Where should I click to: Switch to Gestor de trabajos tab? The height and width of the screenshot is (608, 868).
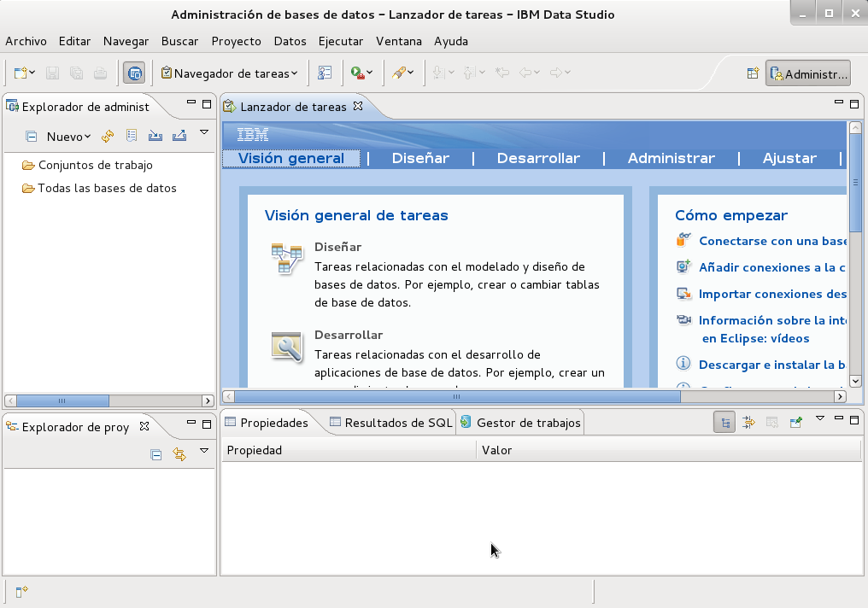click(521, 423)
